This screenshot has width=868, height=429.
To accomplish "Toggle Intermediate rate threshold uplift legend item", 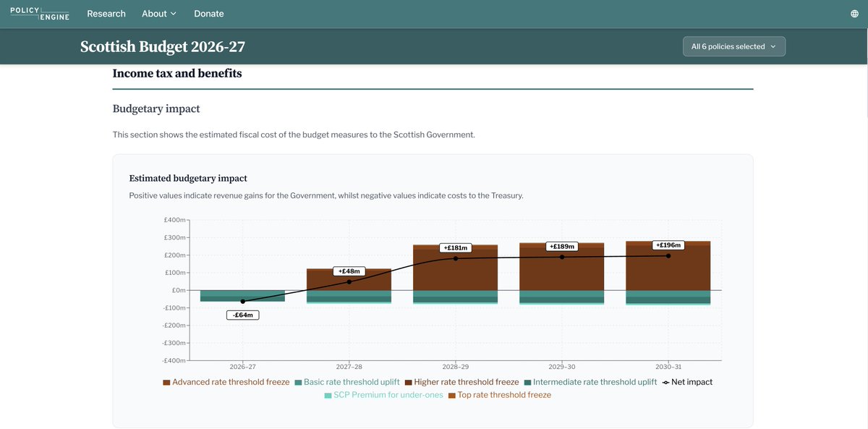I will (590, 382).
